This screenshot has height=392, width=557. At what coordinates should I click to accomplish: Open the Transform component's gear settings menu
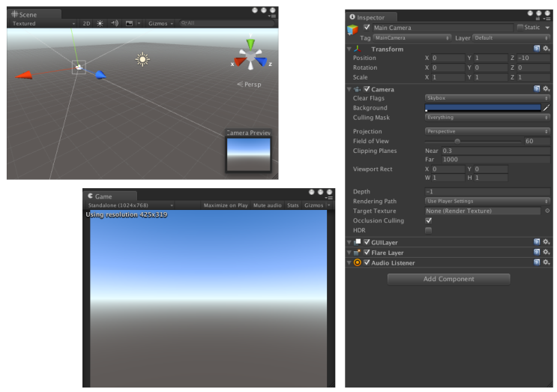547,49
